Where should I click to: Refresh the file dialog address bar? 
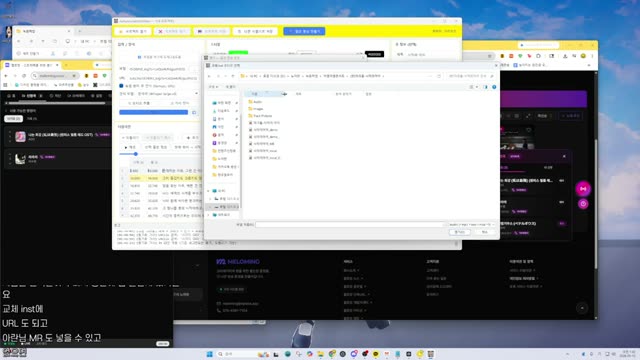(439, 76)
